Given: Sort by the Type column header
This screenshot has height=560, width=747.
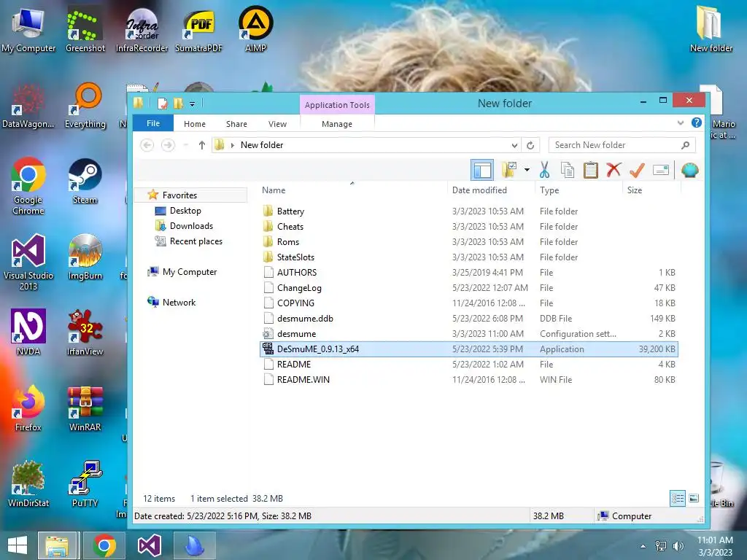Looking at the screenshot, I should (549, 190).
